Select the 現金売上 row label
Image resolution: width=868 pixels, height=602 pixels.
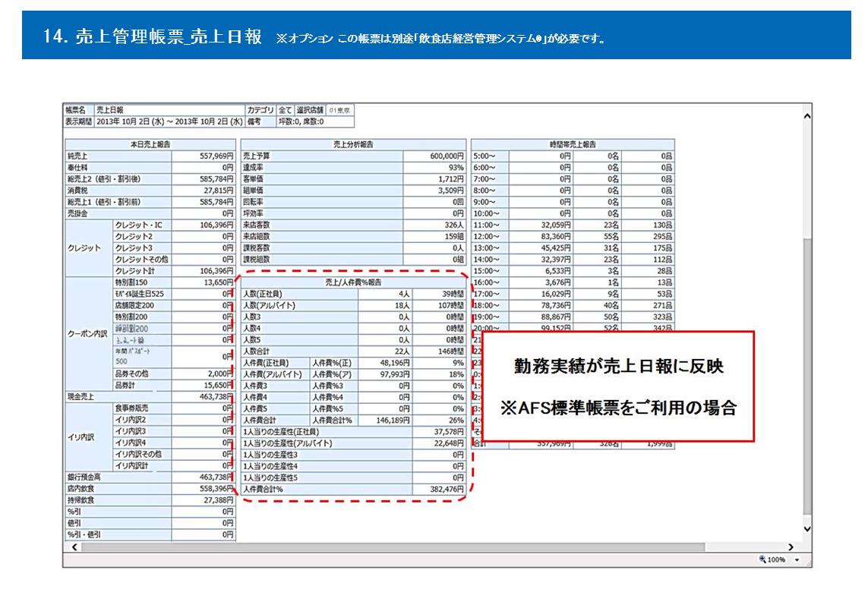tap(118, 397)
